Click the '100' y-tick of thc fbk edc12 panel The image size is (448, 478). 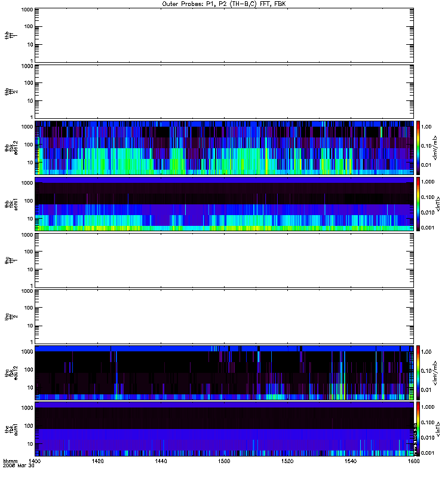(29, 370)
